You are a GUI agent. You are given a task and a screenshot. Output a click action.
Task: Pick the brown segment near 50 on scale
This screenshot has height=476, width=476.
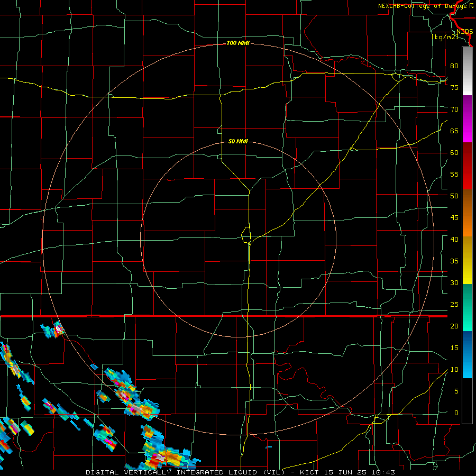(467, 202)
